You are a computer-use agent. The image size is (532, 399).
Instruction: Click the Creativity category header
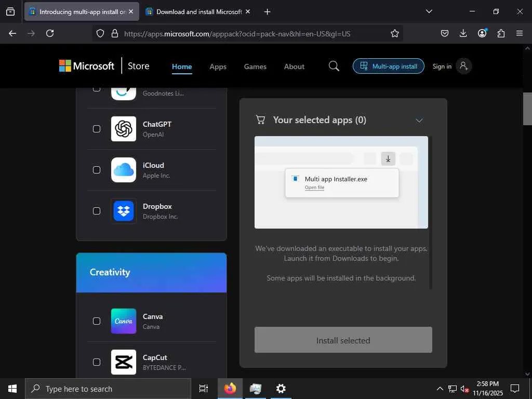click(151, 272)
